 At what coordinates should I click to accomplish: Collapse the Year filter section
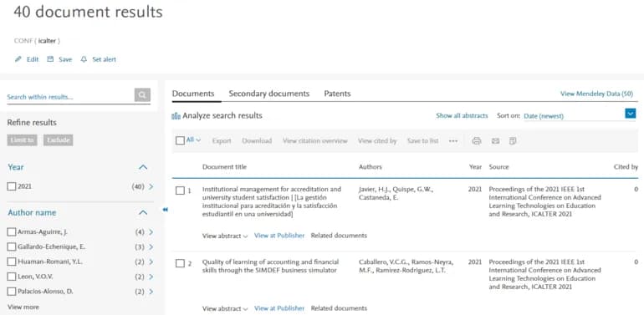(143, 167)
